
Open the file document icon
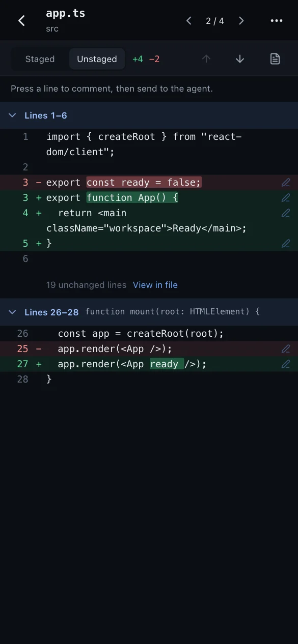(x=275, y=59)
